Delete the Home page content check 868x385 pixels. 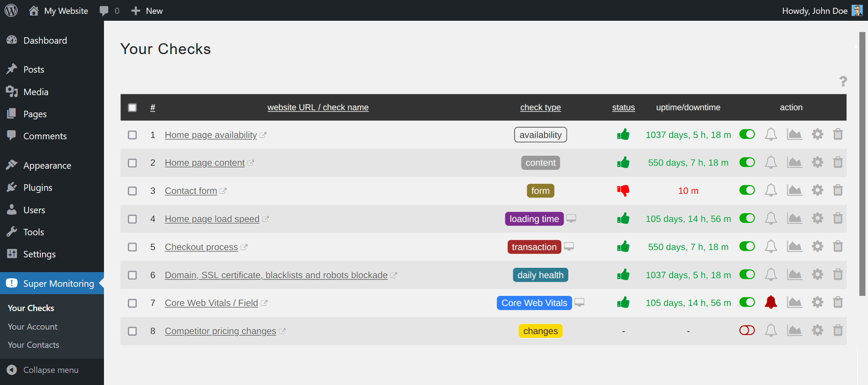point(838,163)
